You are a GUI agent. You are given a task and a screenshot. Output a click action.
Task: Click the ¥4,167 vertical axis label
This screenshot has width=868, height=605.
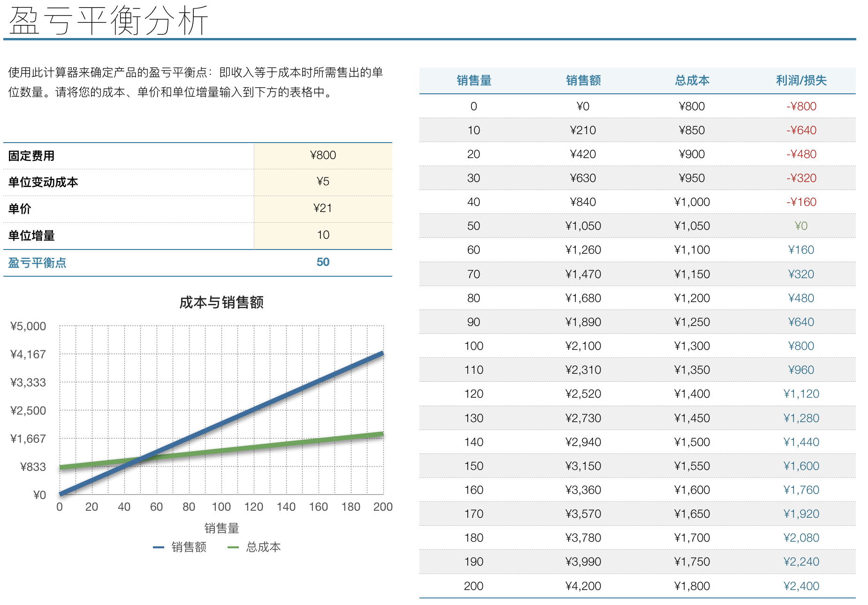click(28, 355)
